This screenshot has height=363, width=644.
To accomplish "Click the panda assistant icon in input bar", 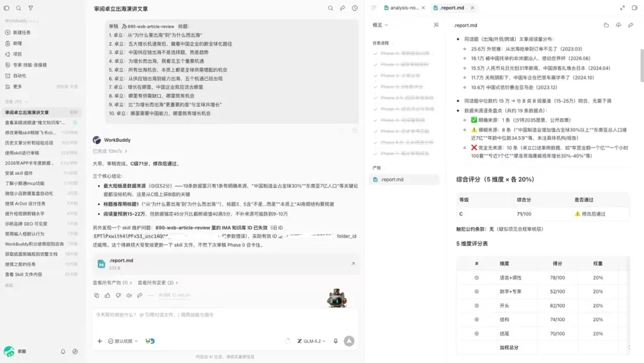I will pos(150,341).
